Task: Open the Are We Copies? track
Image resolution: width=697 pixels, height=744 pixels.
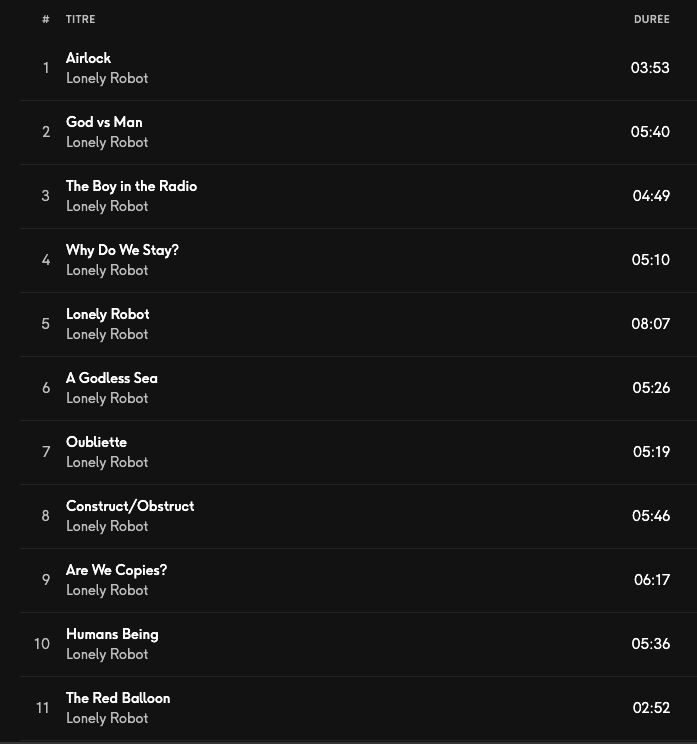Action: coord(116,570)
